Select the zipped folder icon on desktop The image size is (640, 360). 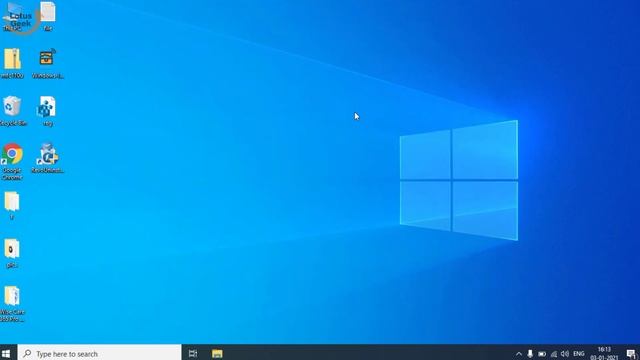[x=12, y=63]
